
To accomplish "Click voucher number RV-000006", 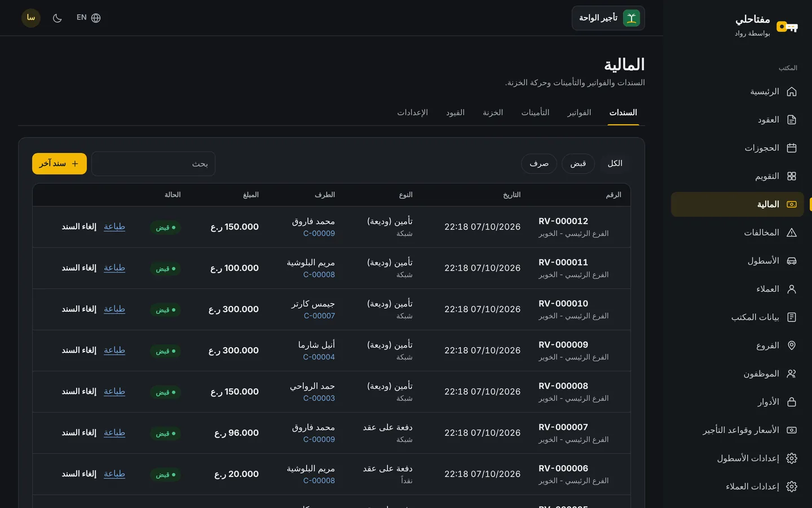I will pos(563,468).
